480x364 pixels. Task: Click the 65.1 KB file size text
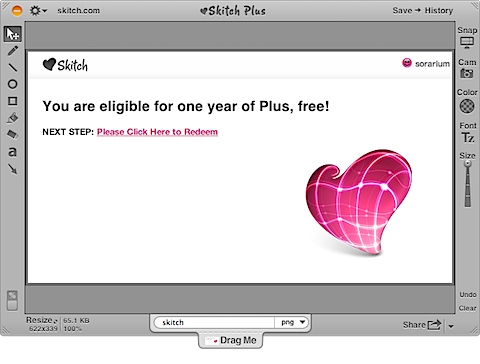coord(76,321)
